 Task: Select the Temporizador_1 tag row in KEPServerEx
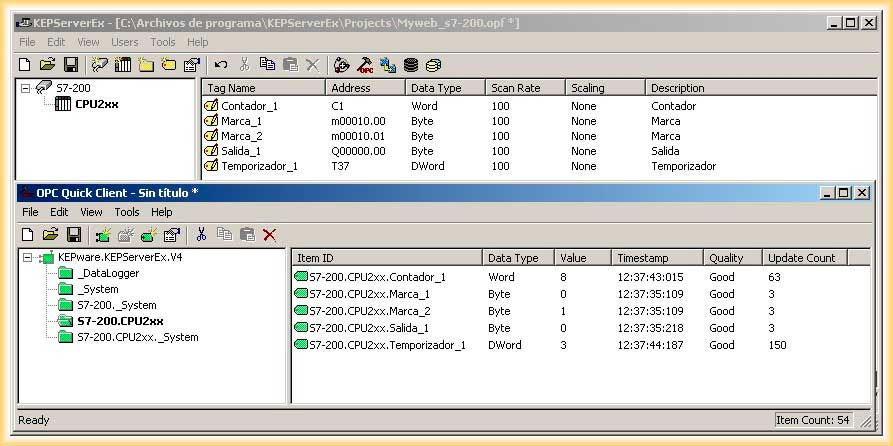259,166
